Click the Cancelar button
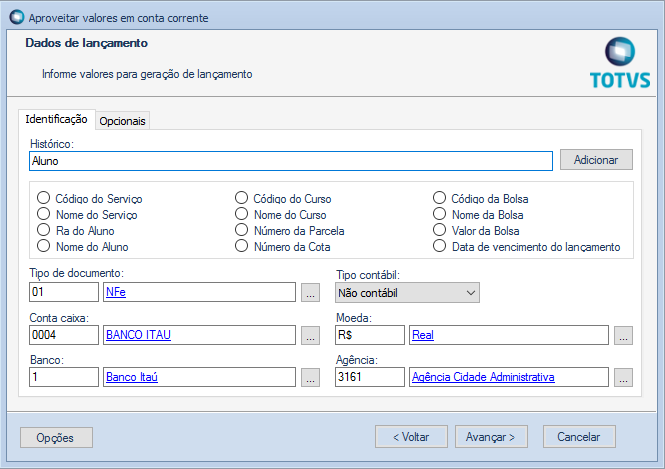Screen dimensions: 665x469 point(579,437)
